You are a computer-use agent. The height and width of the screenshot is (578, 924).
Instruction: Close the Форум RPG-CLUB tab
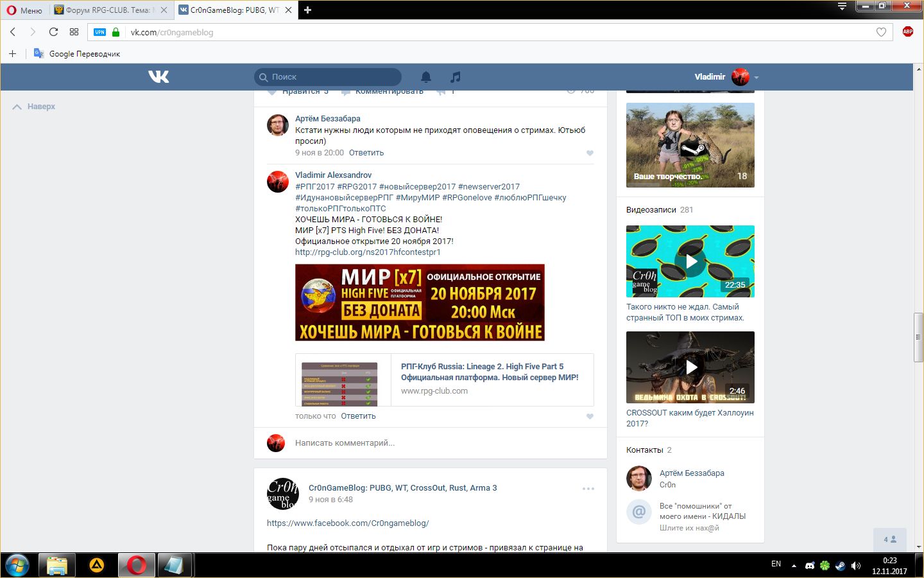click(164, 10)
